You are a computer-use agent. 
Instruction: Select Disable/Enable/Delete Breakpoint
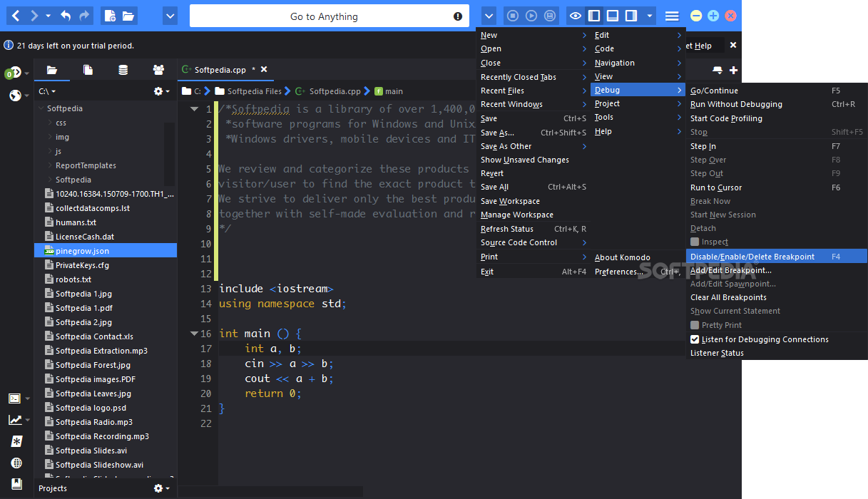[x=777, y=257]
